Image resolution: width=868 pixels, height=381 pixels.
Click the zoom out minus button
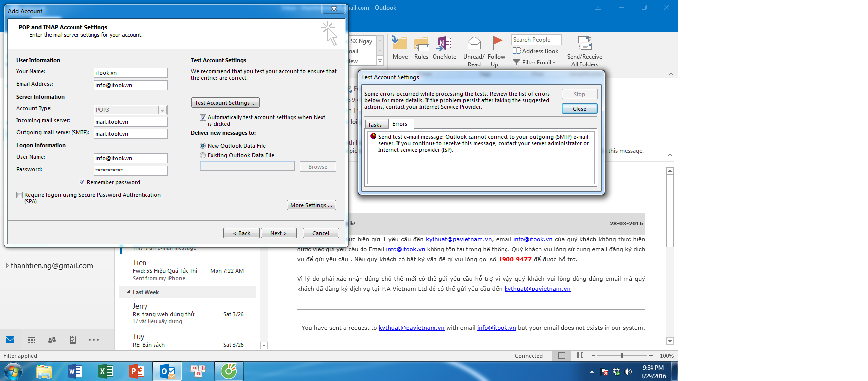coord(593,356)
